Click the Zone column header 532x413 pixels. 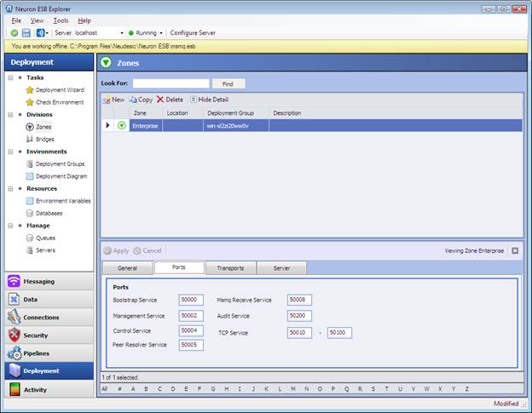pos(145,113)
